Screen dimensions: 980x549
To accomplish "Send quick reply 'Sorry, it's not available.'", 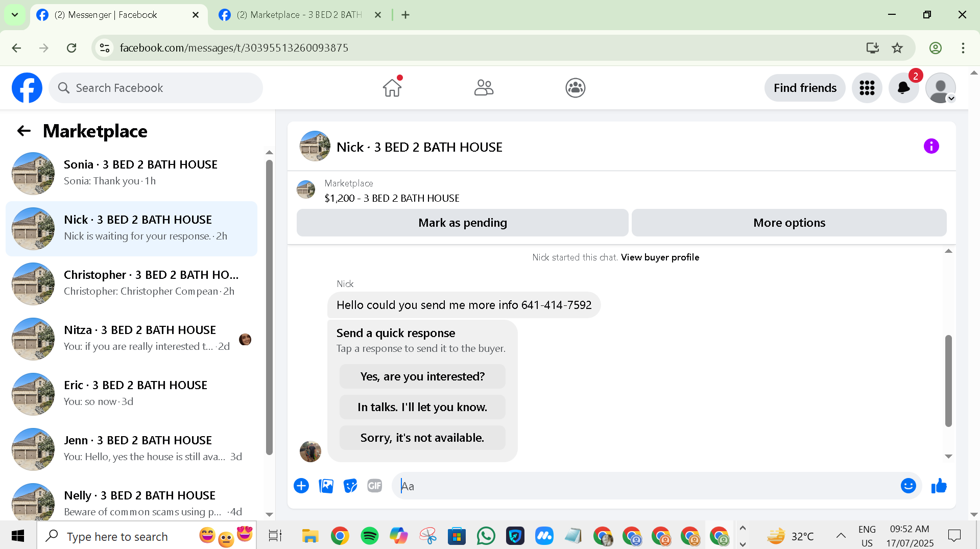I will (422, 438).
